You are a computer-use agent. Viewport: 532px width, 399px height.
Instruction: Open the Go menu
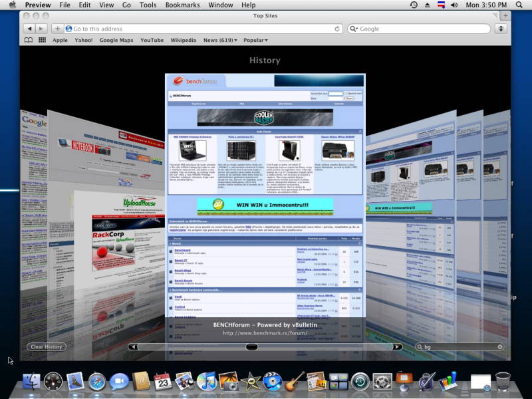(126, 5)
